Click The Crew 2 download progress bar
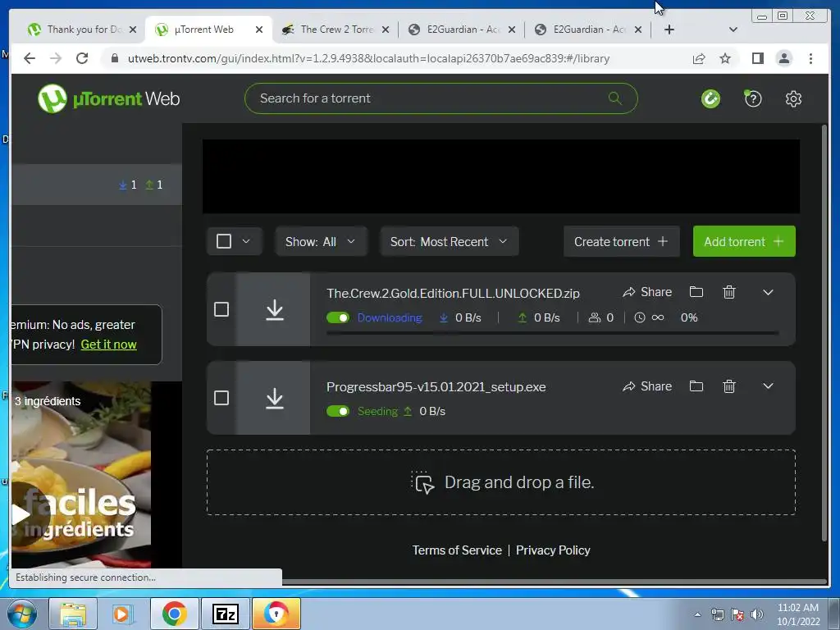This screenshot has width=840, height=630. tap(552, 333)
